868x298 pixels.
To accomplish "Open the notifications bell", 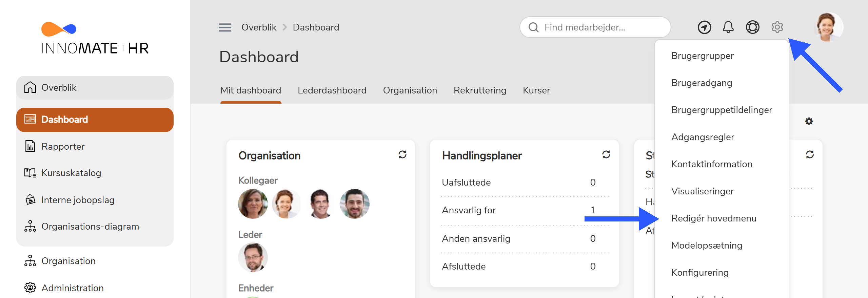I will tap(728, 27).
